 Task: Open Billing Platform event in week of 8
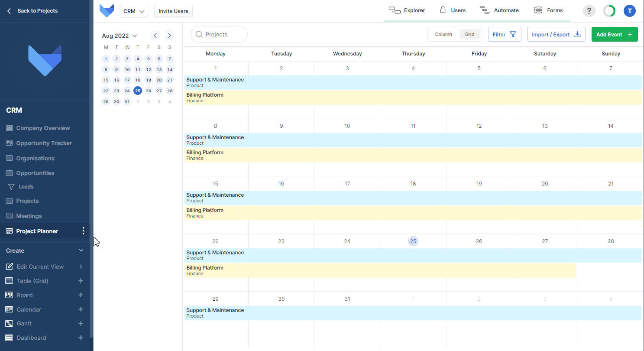pos(413,155)
